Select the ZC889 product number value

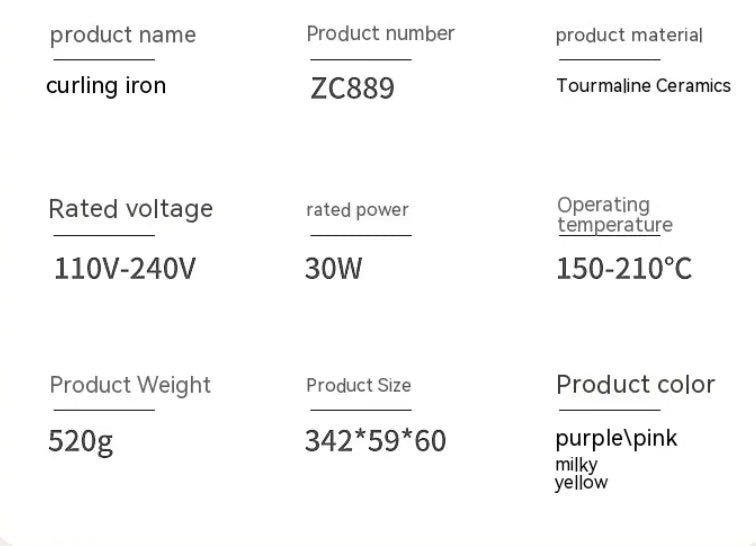point(352,88)
